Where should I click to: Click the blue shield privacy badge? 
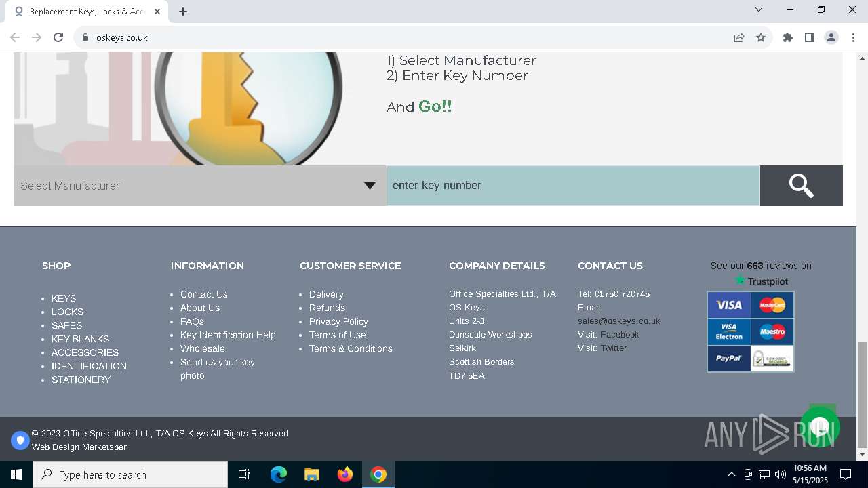pos(20,441)
